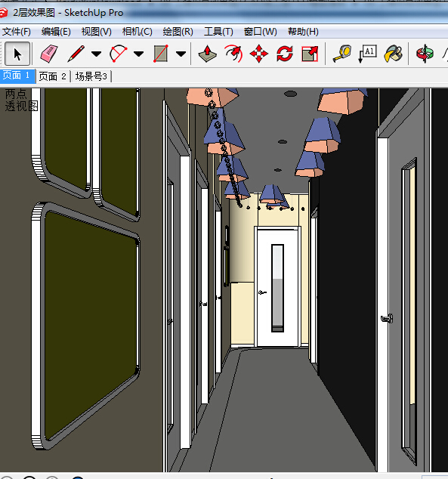Select the Text label tool
Viewport: 448px width, 479px height.
(368, 54)
